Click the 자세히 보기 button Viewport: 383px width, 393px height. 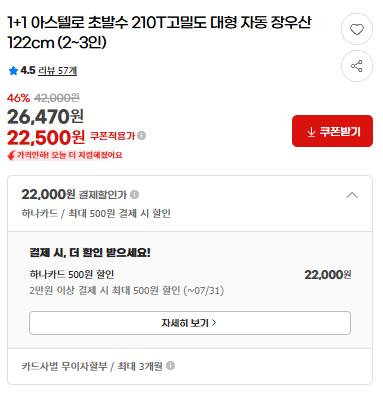[x=190, y=323]
